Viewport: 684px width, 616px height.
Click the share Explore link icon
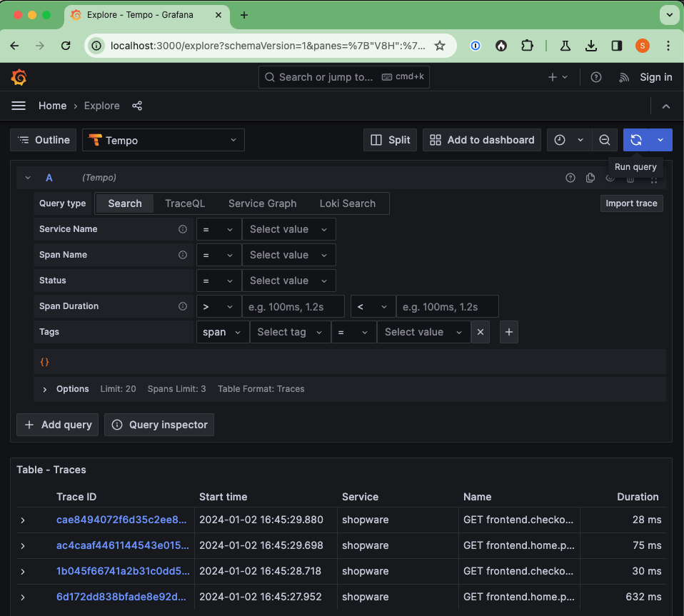[x=137, y=106]
